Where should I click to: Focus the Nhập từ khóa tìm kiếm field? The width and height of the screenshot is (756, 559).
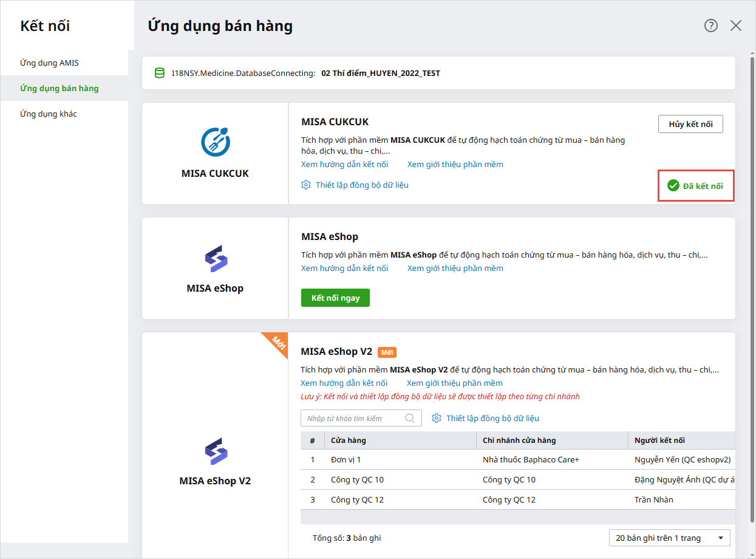coord(352,418)
